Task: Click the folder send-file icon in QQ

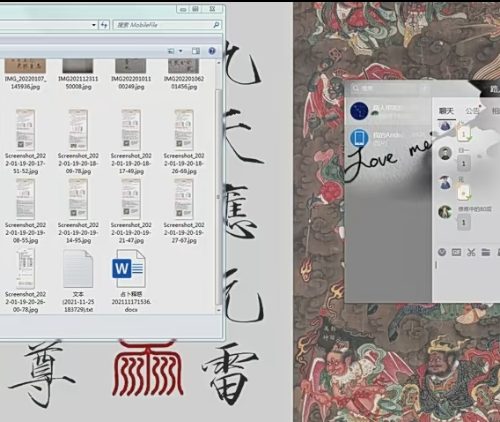Action: pyautogui.click(x=486, y=252)
